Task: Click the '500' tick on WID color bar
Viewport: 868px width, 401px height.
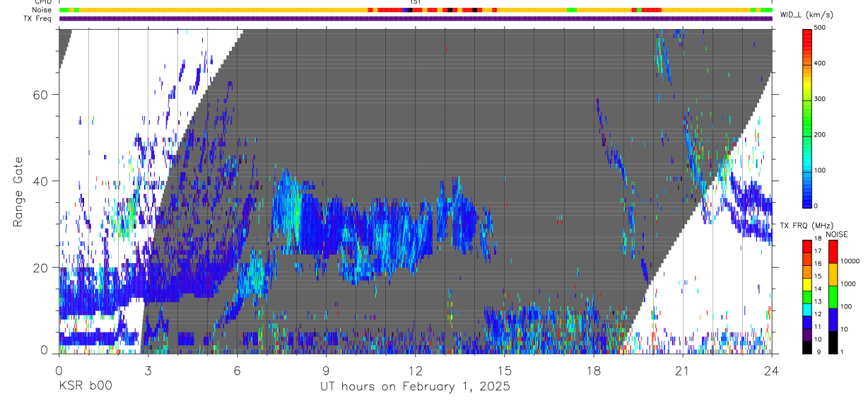Action: (821, 28)
